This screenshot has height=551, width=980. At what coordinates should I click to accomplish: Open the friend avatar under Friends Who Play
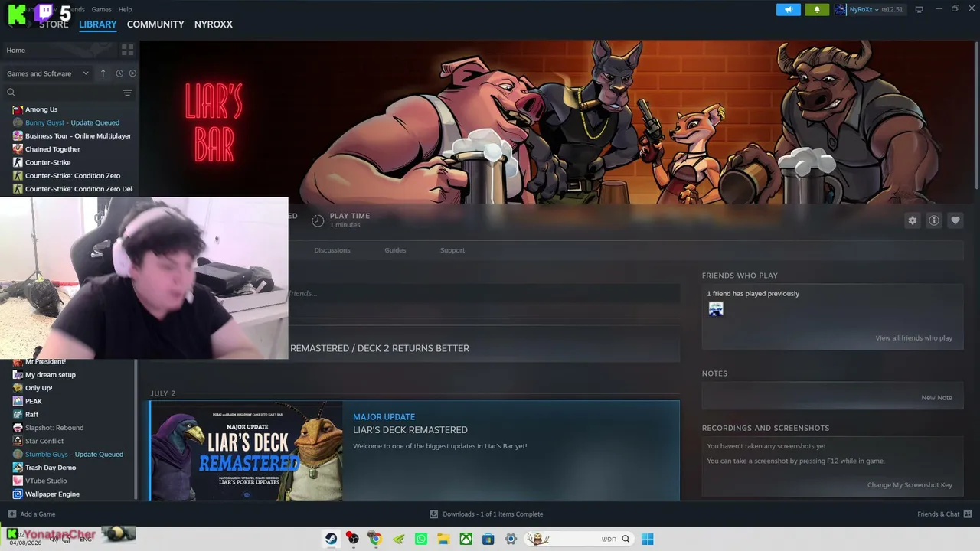(x=716, y=309)
